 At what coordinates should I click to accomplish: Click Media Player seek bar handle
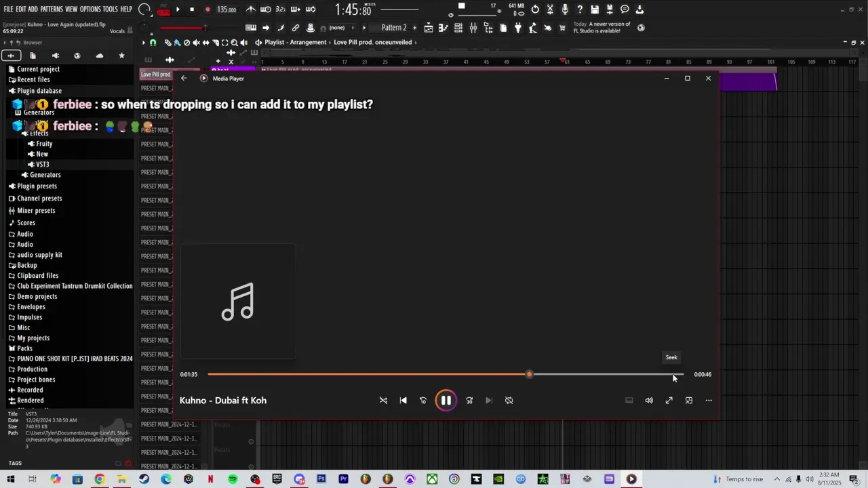[x=529, y=374]
